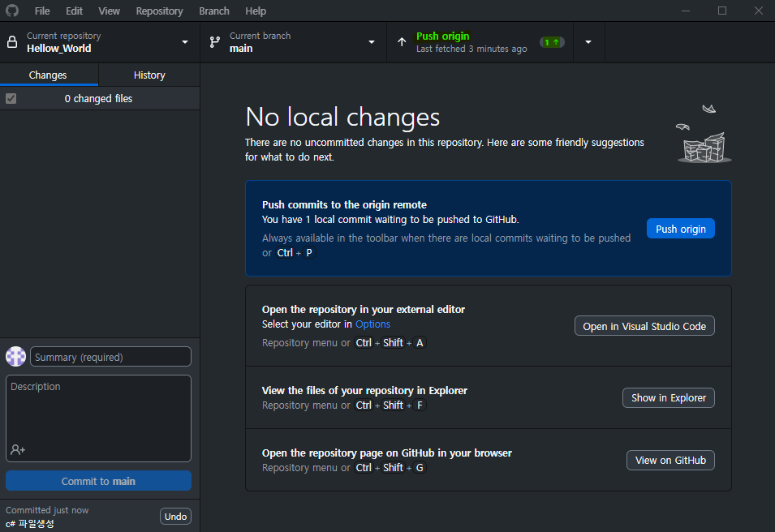Open the Branch menu
This screenshot has height=532, width=775.
pyautogui.click(x=214, y=11)
